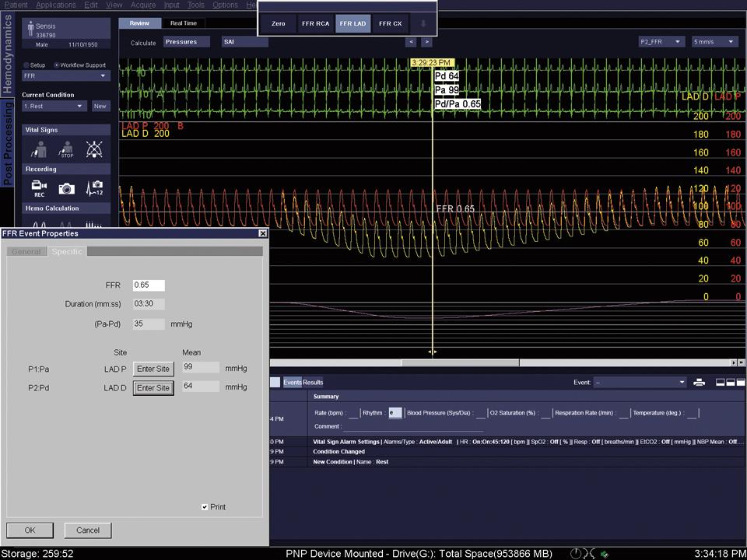Click the horizontal waveform scrollbar thumb
Image resolution: width=747 pixels, height=560 pixels.
(460, 362)
